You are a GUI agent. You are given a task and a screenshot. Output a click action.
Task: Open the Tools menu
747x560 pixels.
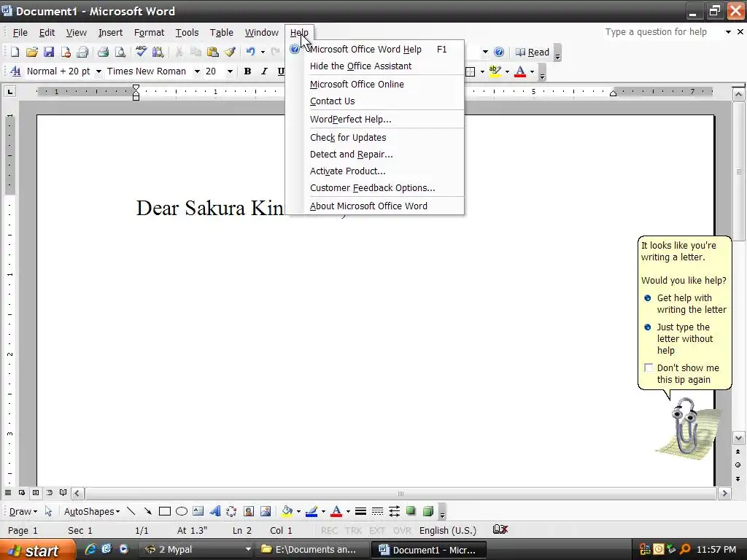tap(187, 32)
